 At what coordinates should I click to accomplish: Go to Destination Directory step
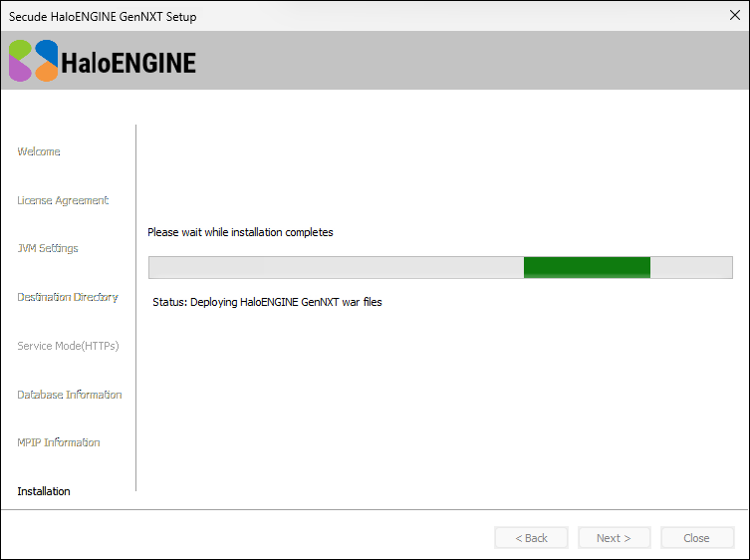tap(68, 297)
